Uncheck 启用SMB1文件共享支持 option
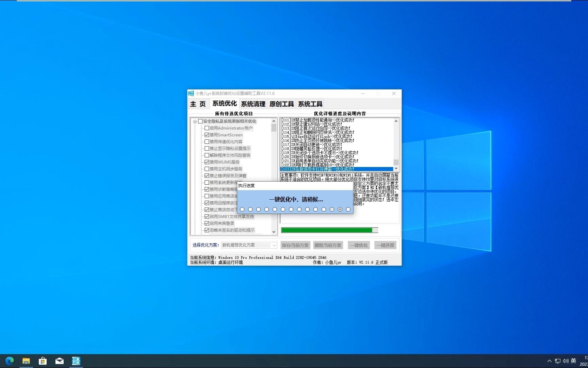588x368 pixels. 207,217
